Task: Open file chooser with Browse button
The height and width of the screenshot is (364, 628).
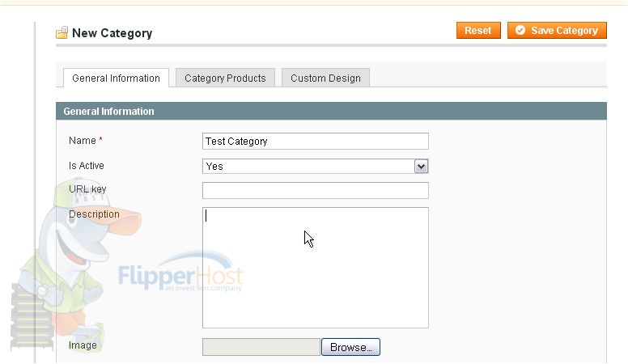Action: 351,347
